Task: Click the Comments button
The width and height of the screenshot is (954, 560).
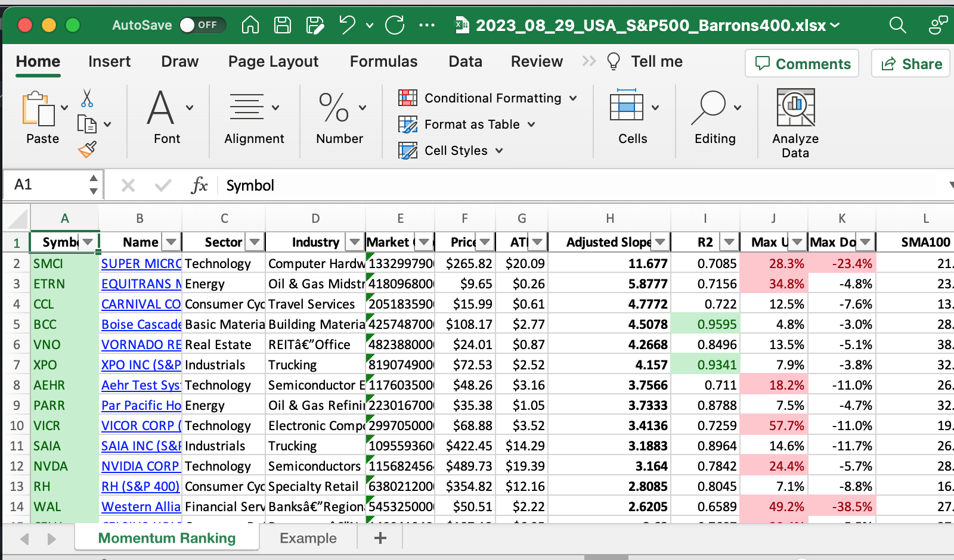Action: pyautogui.click(x=802, y=64)
